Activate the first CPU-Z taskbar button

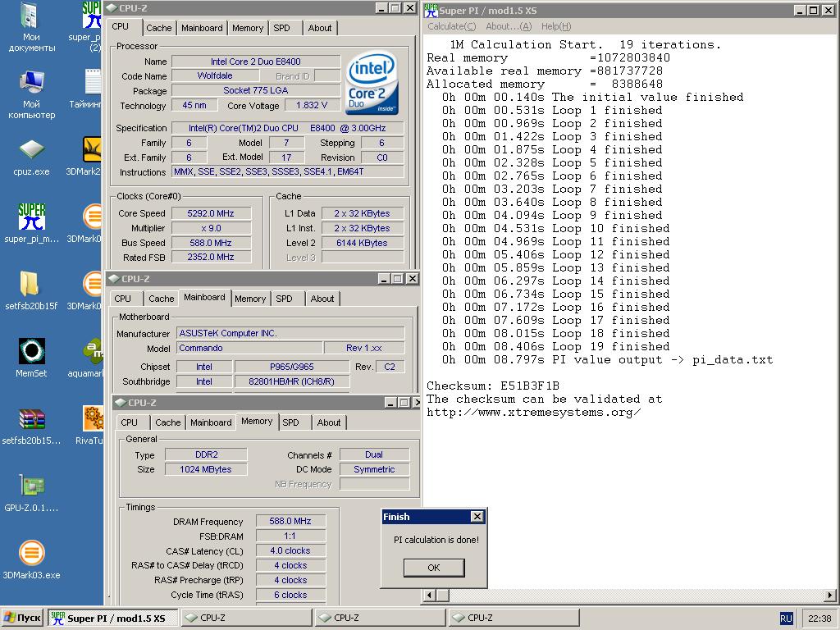coord(246,619)
